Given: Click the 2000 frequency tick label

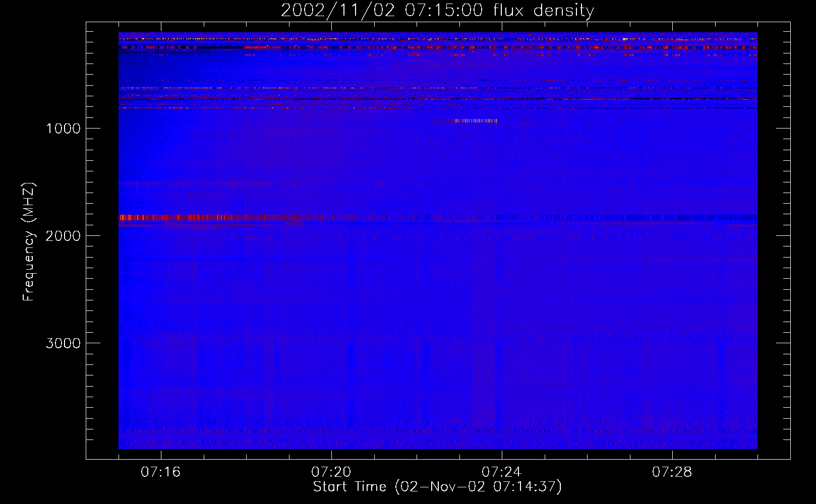Looking at the screenshot, I should click(63, 236).
